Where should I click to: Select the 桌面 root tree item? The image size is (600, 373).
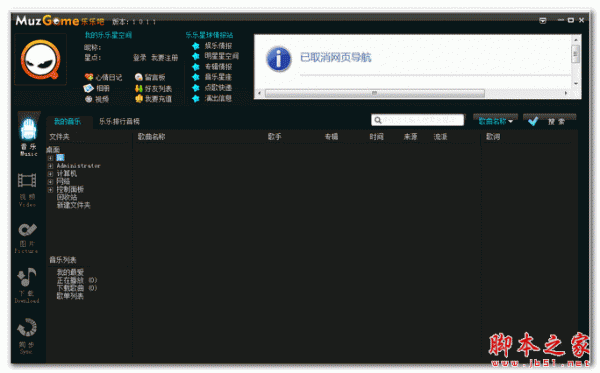tap(53, 150)
